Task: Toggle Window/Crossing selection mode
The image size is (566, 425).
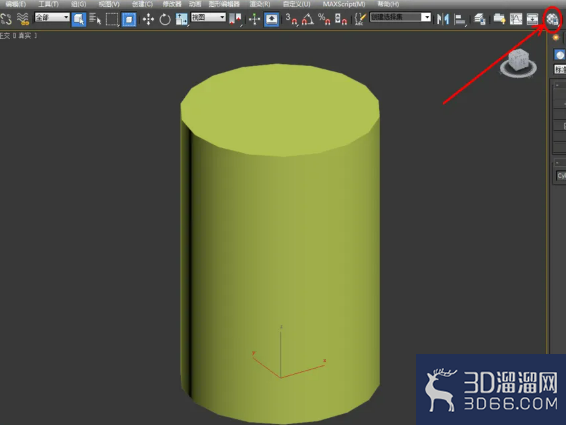Action: coord(129,19)
